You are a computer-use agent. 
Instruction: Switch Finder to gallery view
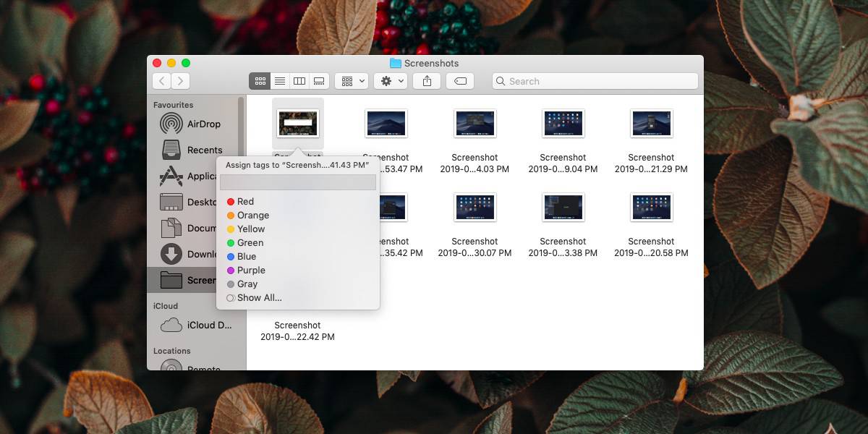coord(320,81)
